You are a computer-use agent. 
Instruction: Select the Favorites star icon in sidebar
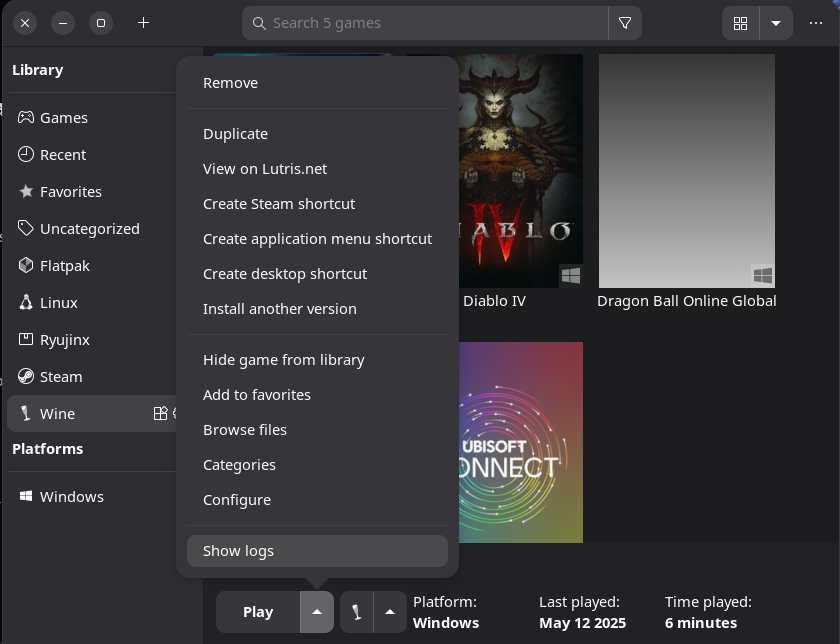(x=26, y=191)
